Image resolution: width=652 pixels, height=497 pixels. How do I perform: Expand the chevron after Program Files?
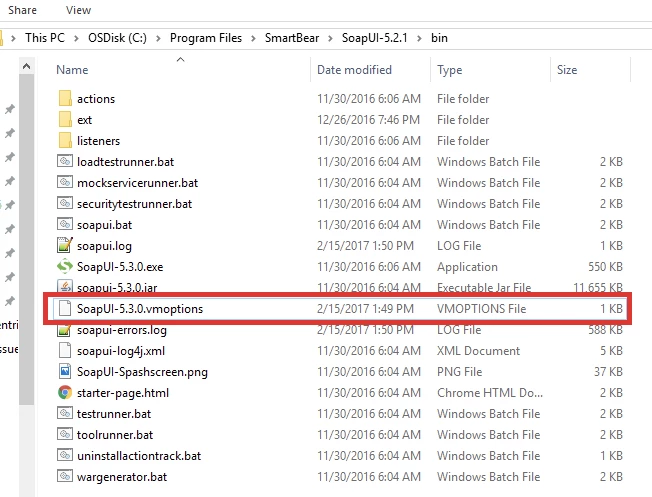pos(253,38)
